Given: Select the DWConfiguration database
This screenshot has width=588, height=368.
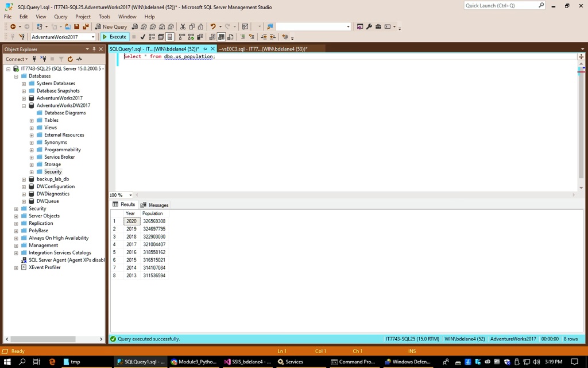Looking at the screenshot, I should (x=56, y=186).
